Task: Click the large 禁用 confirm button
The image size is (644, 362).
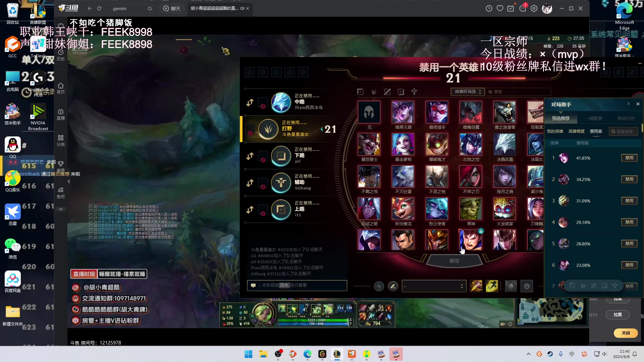Action: [x=454, y=261]
